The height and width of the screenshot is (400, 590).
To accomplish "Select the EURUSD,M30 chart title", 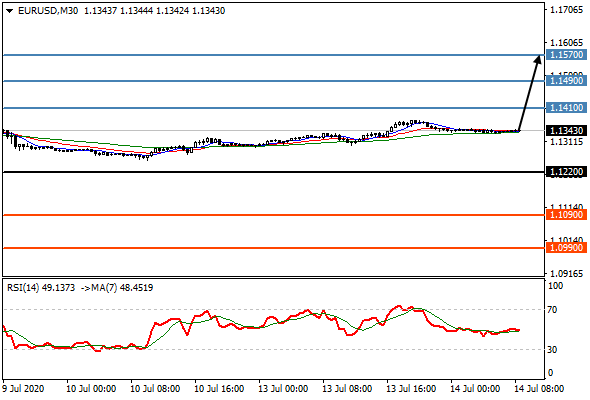I will tap(48, 11).
